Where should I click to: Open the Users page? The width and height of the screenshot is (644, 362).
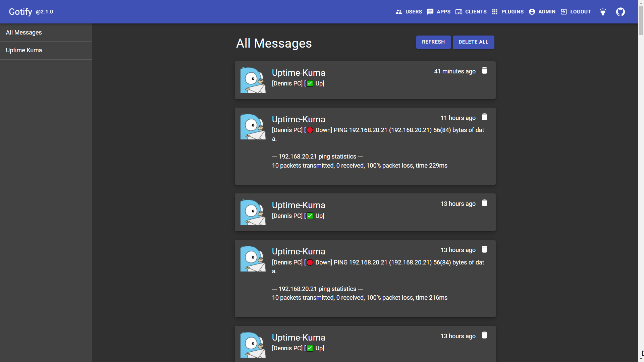click(409, 12)
